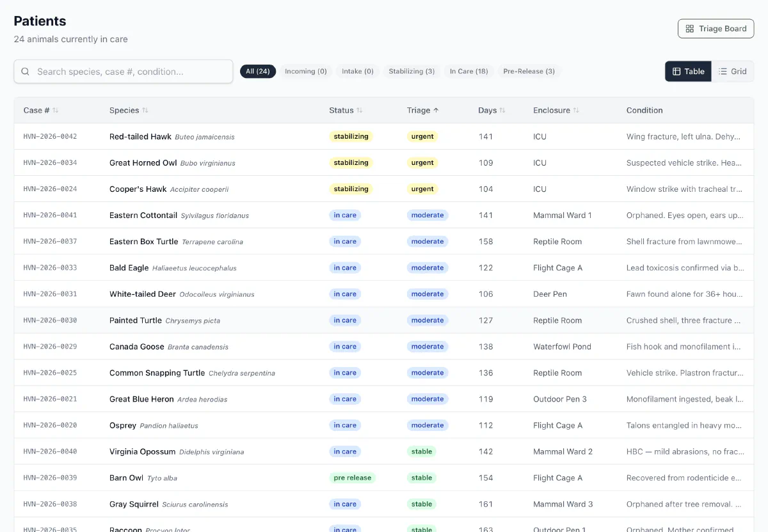Viewport: 768px width, 532px height.
Task: Click the sort icon beside Case # header
Action: [x=56, y=111]
